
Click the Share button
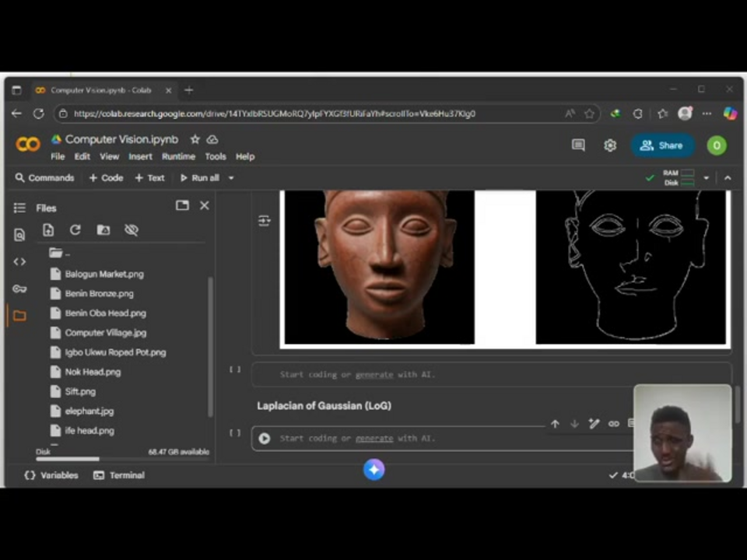coord(662,145)
